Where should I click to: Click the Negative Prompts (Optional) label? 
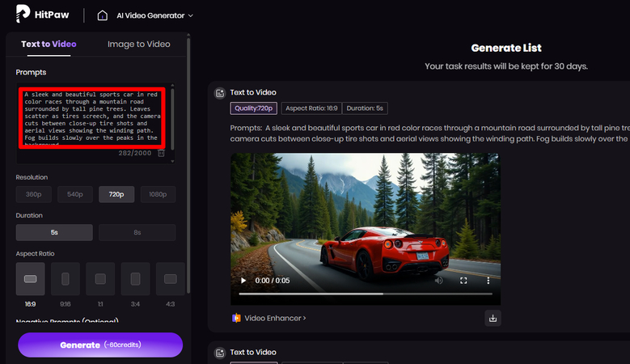(x=67, y=320)
